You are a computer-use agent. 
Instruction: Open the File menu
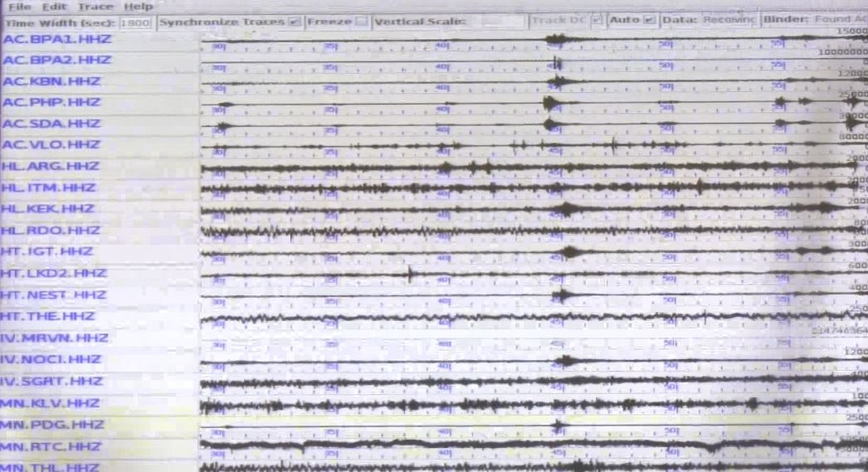point(19,7)
